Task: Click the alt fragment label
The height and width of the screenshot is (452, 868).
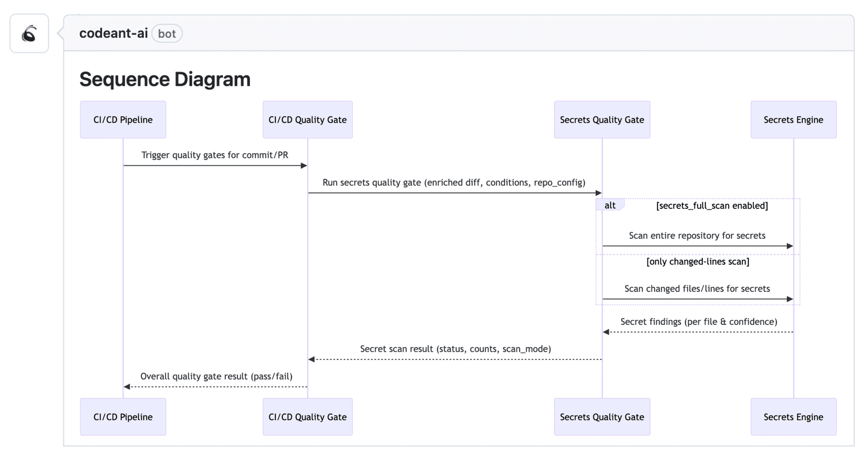Action: click(610, 205)
